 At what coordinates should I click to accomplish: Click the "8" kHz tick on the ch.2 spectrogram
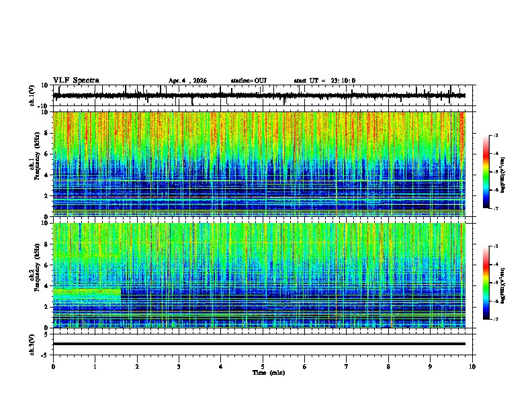tap(46, 244)
